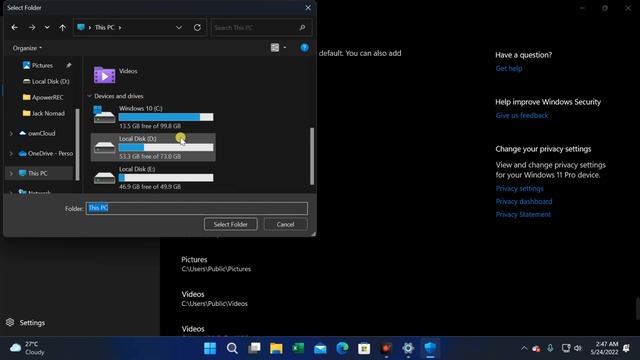Open clock showing 2:47 AM
The image size is (640, 360).
(604, 348)
